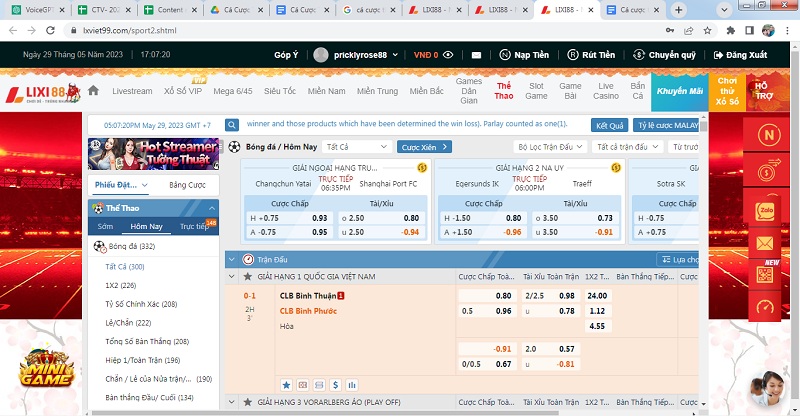800x416 pixels.
Task: Open the Bảng Cược tab
Action: (x=187, y=185)
